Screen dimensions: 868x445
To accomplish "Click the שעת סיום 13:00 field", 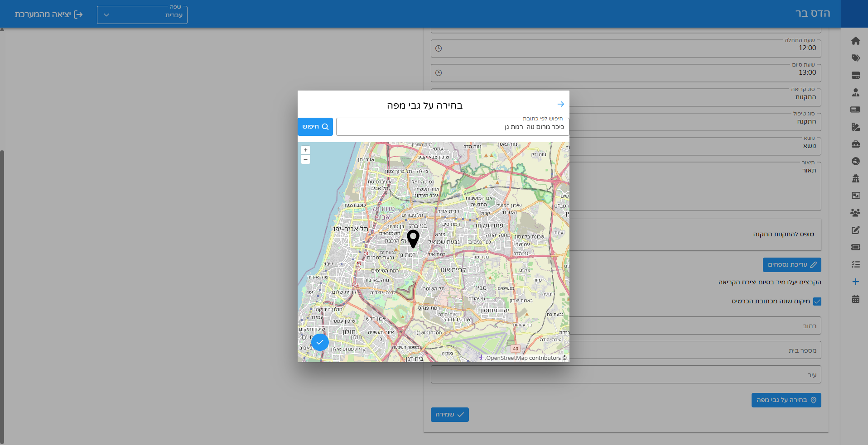I will click(626, 73).
